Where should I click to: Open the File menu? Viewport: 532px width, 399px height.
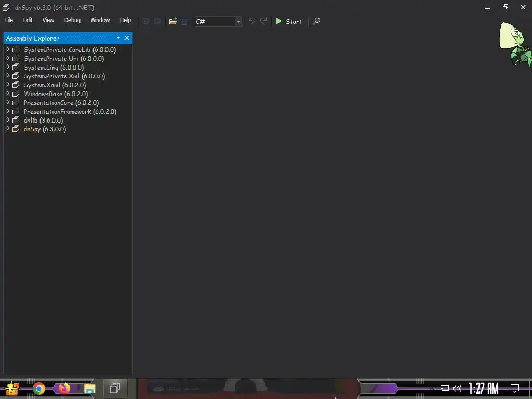[x=9, y=20]
